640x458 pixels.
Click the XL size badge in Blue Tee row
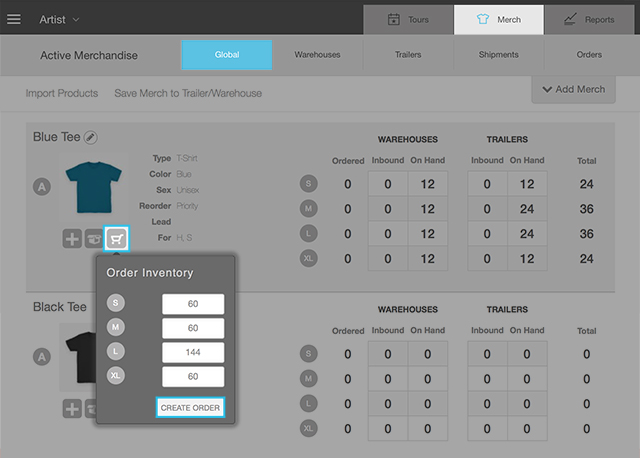(309, 259)
